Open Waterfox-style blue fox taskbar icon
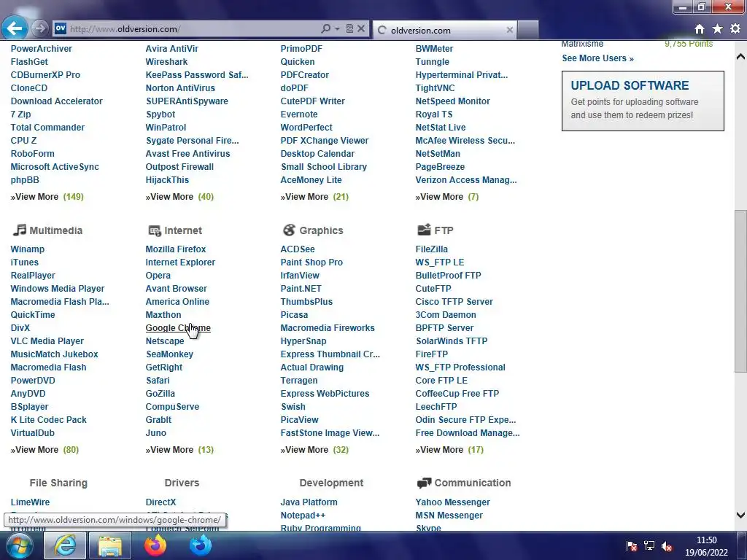The width and height of the screenshot is (747, 560). point(201,545)
